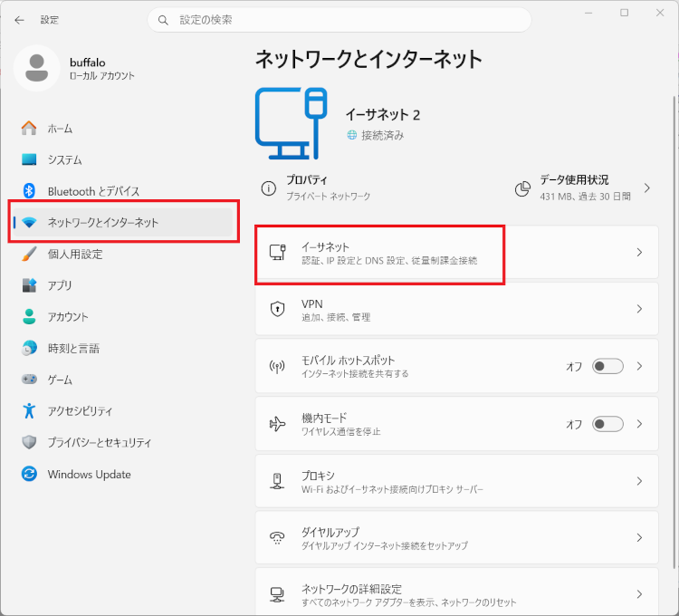Open データ使用状況 details
The width and height of the screenshot is (679, 616).
(583, 188)
